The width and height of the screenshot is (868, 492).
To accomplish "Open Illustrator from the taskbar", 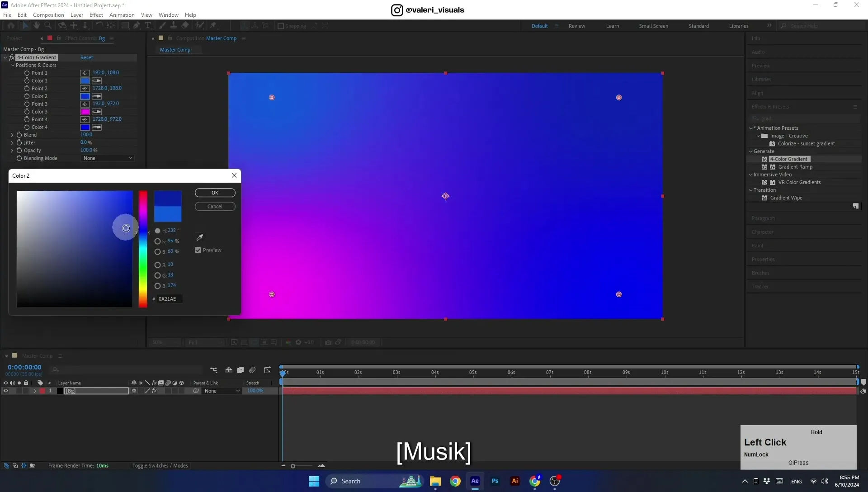I will coord(515,481).
